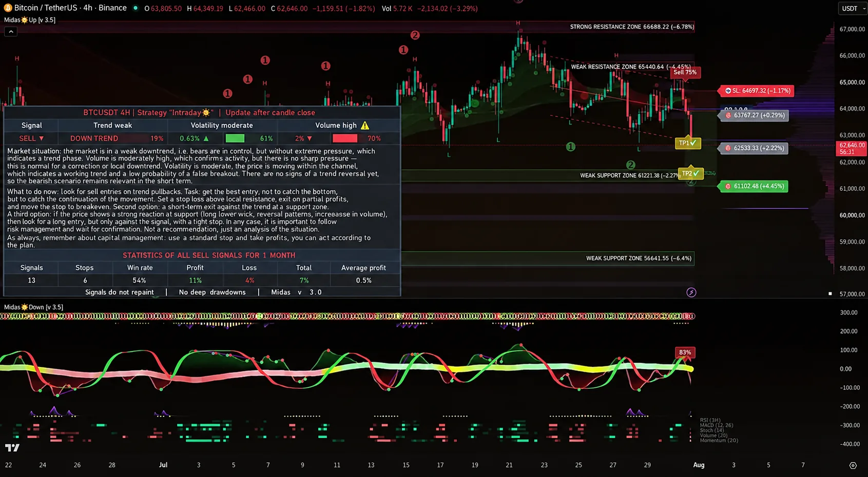
Task: Click the SL: 64697.32 stop loss label
Action: coord(757,91)
